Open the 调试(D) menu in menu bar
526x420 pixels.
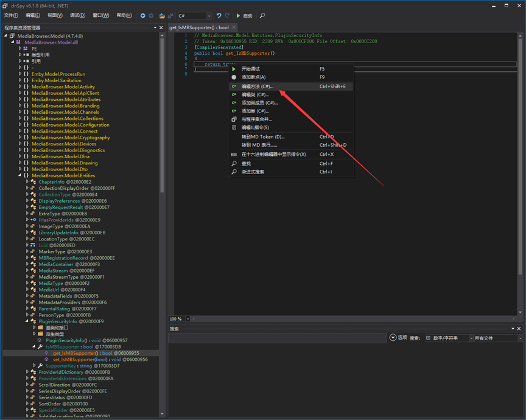tap(77, 16)
